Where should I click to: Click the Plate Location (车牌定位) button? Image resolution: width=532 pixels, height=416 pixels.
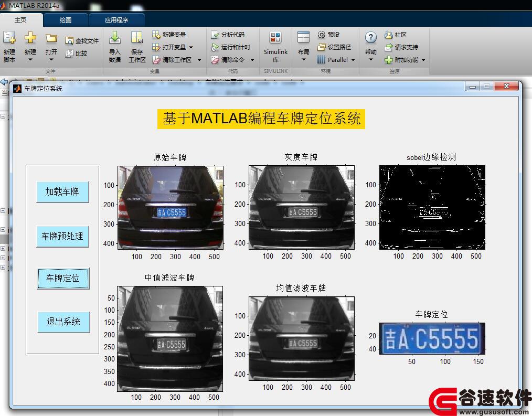(63, 278)
